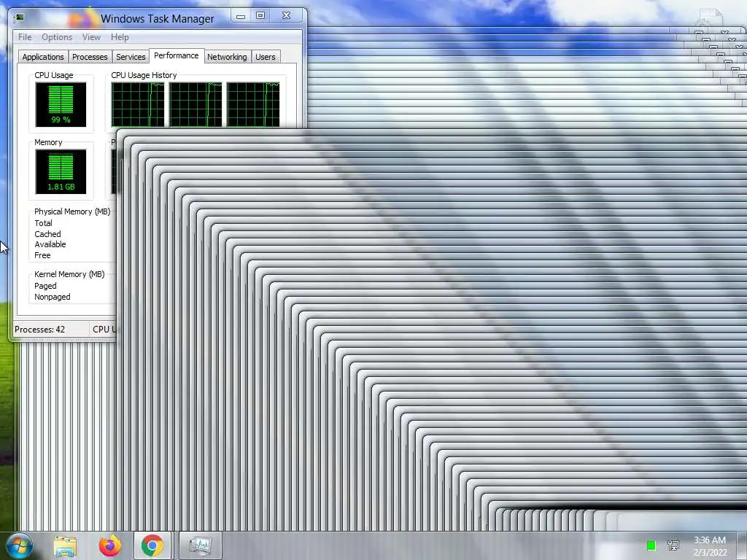Image resolution: width=747 pixels, height=560 pixels.
Task: Switch to the Applications tab
Action: pyautogui.click(x=43, y=57)
